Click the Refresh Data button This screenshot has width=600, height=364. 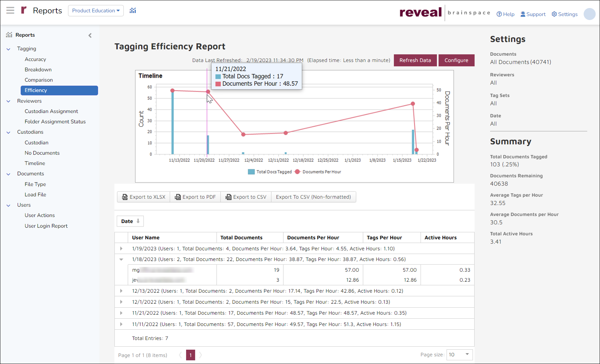415,60
